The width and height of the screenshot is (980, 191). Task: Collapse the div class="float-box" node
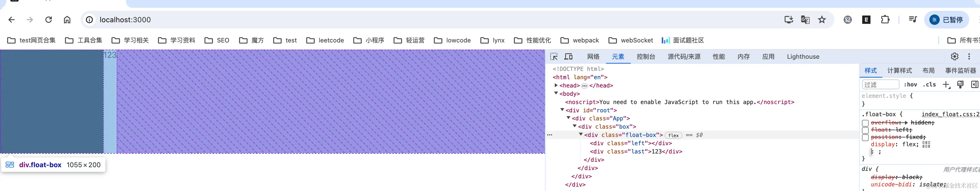tap(581, 134)
